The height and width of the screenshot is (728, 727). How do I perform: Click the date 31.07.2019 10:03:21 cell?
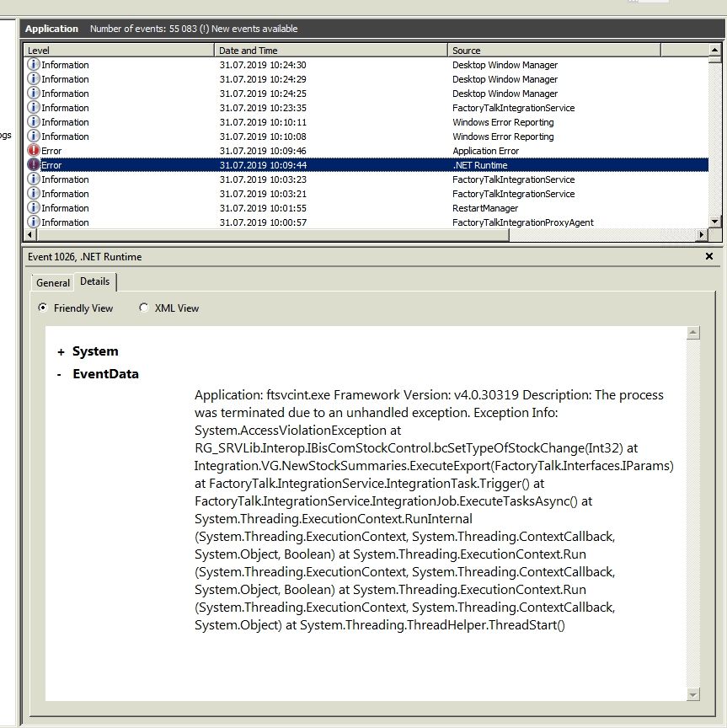(263, 194)
